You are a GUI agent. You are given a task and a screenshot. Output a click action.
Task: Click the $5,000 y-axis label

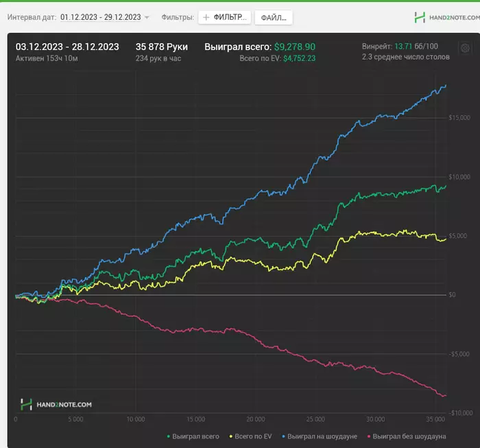click(x=457, y=236)
